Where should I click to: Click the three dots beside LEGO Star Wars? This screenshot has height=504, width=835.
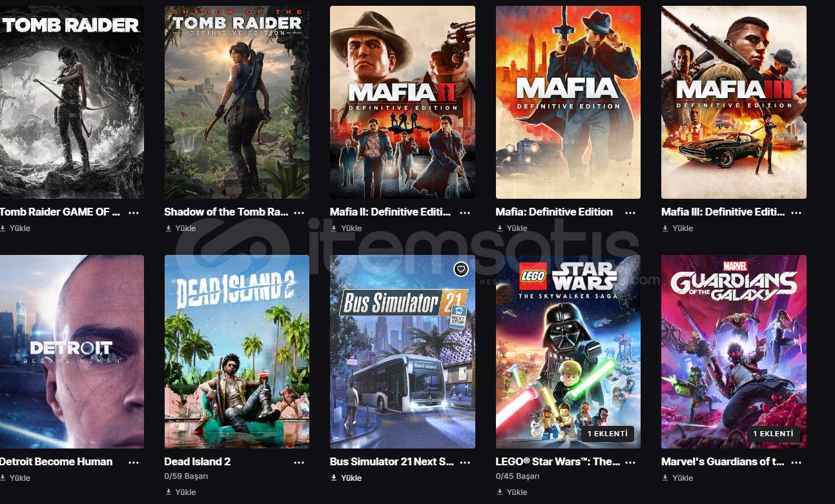(x=630, y=463)
